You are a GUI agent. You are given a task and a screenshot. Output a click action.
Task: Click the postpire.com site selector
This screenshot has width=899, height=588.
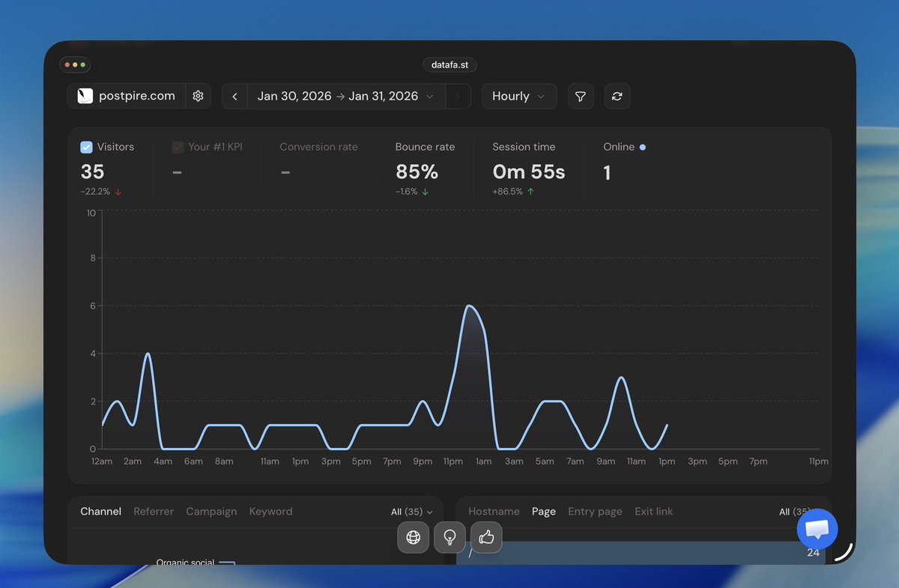point(127,96)
